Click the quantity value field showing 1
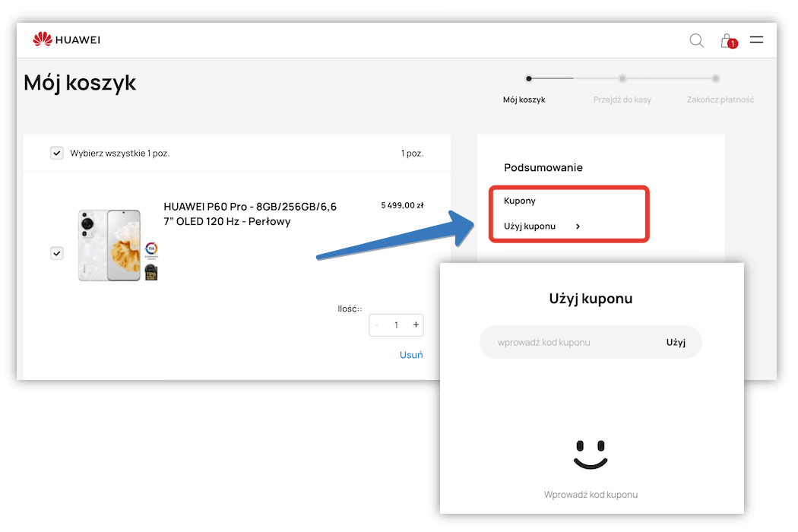This screenshot has width=798, height=532. [397, 325]
